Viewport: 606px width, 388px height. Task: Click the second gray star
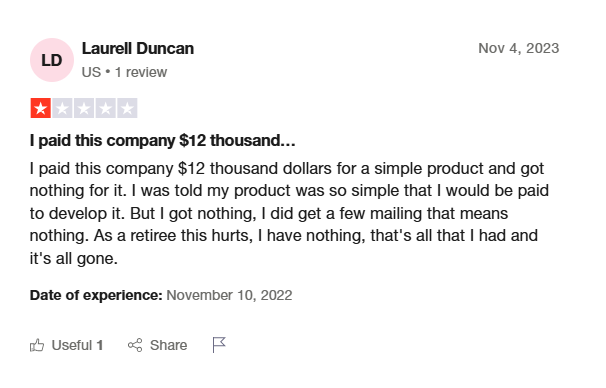pos(62,108)
